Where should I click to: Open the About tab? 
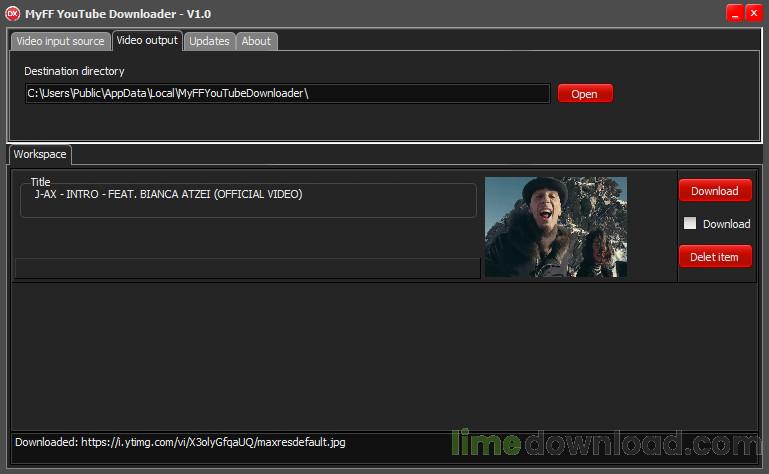tap(256, 41)
